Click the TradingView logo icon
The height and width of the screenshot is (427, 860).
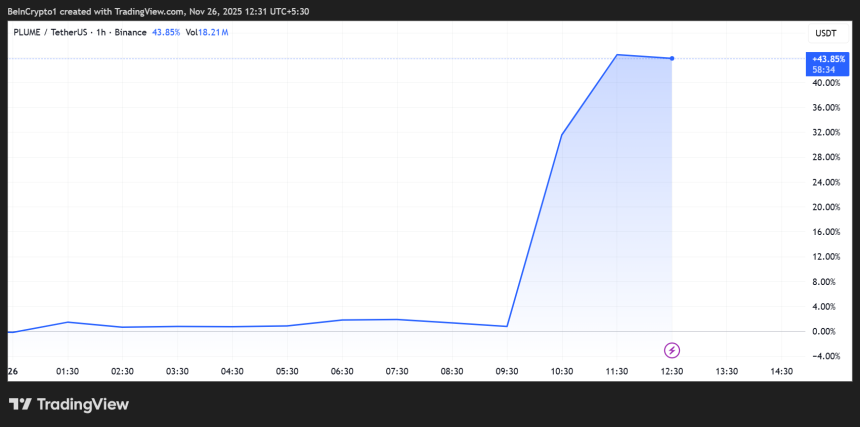[20, 404]
